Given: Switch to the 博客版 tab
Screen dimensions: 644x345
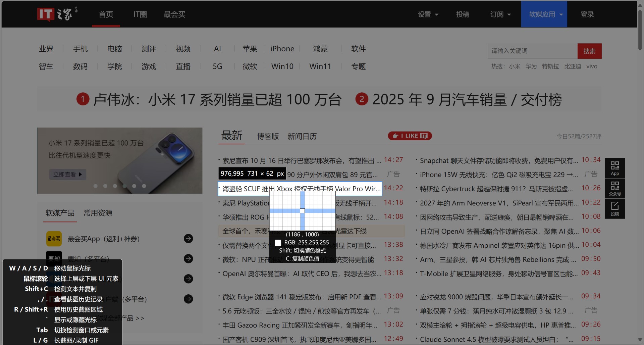Looking at the screenshot, I should click(x=268, y=136).
